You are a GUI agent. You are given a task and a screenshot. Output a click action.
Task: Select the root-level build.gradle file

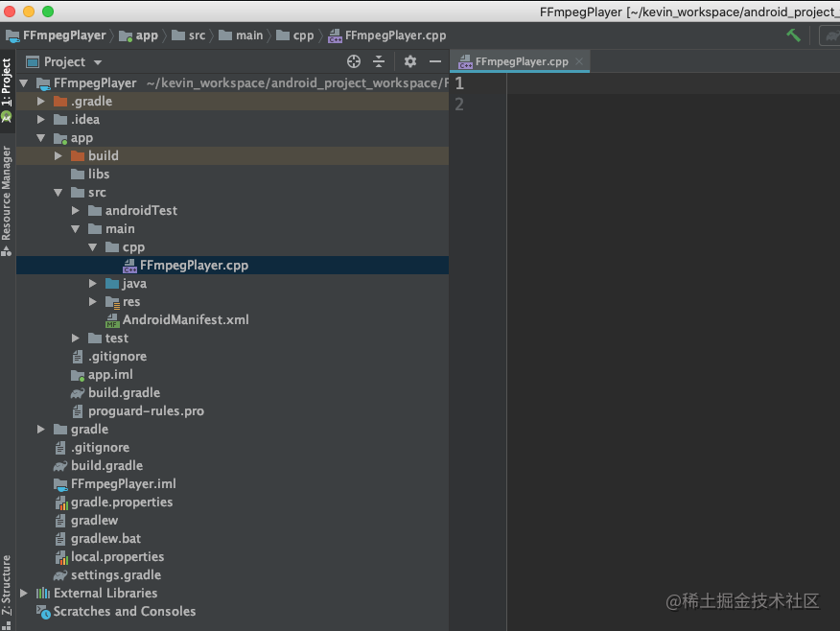(232, 465)
